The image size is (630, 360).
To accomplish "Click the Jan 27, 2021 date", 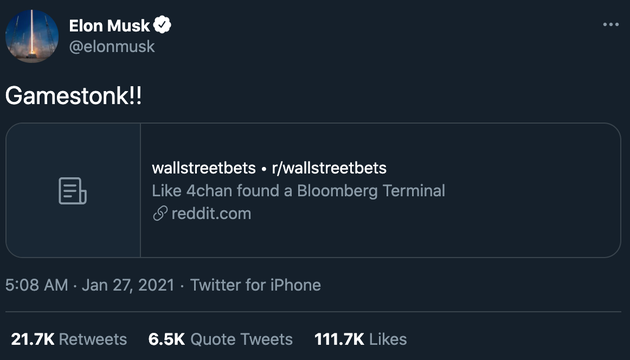I will coord(128,285).
